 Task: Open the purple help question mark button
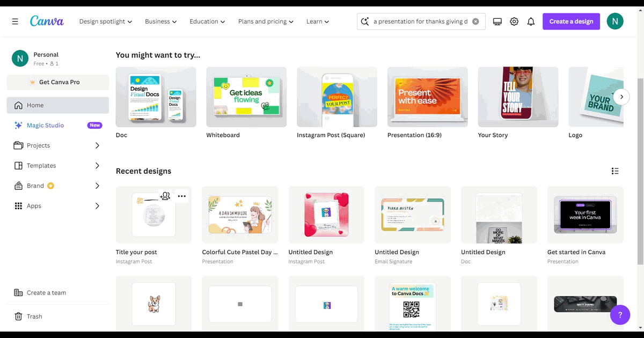pos(620,314)
